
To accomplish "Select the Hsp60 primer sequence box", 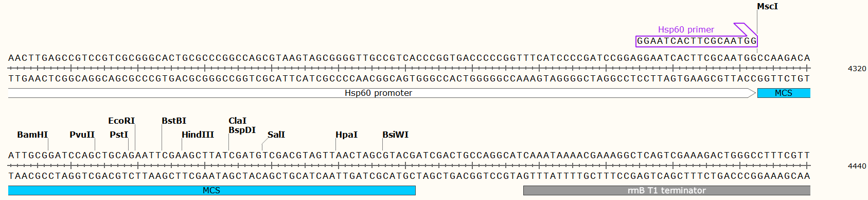I will tap(697, 41).
